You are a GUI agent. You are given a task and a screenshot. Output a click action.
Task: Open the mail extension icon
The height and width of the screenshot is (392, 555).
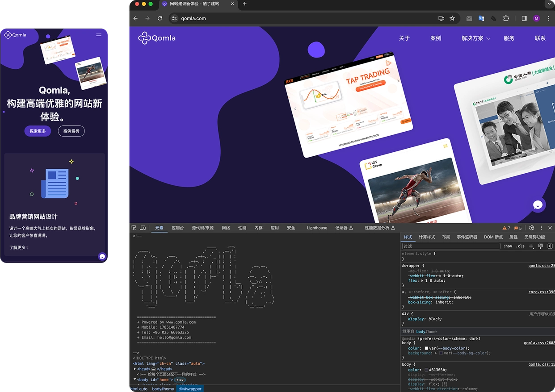[x=469, y=18]
